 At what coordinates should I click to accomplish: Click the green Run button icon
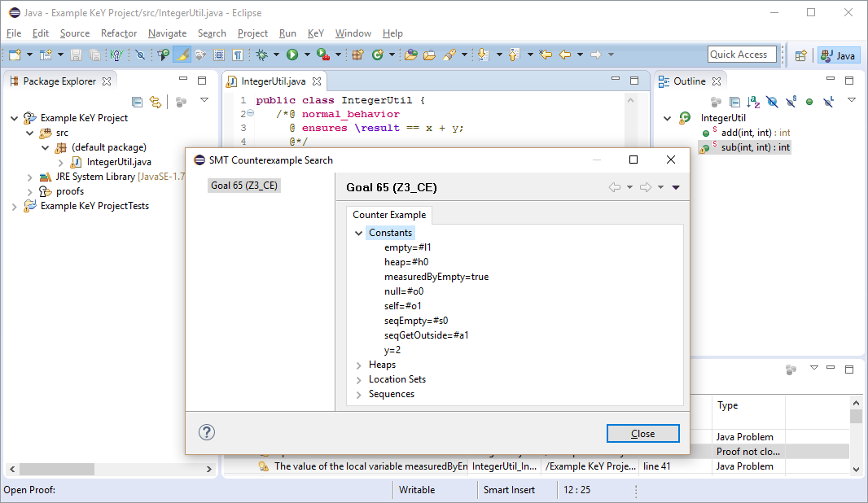[292, 55]
